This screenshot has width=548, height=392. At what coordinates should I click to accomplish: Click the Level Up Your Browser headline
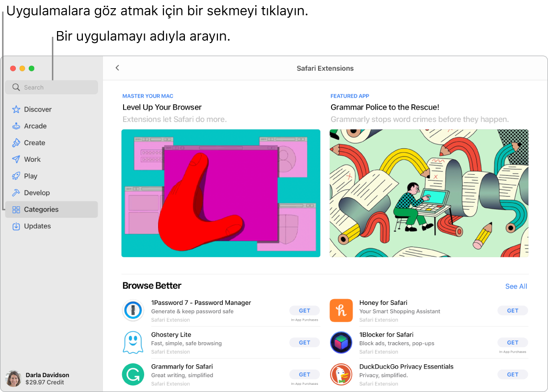(162, 107)
